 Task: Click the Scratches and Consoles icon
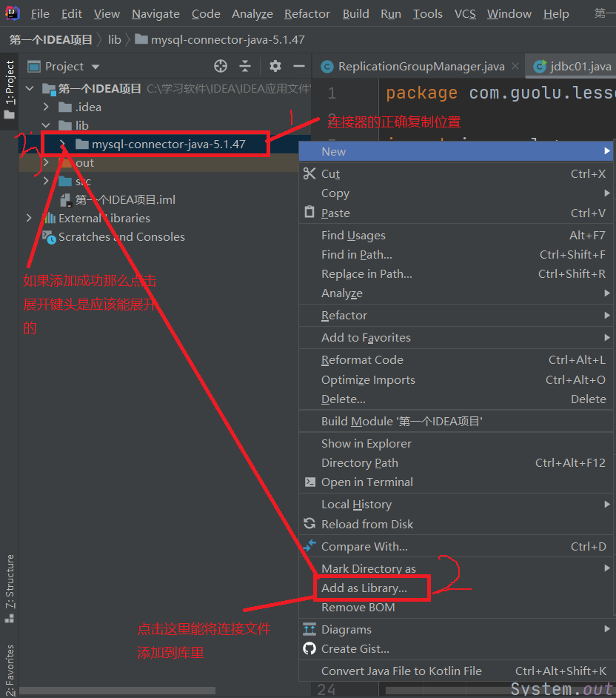[x=49, y=237]
